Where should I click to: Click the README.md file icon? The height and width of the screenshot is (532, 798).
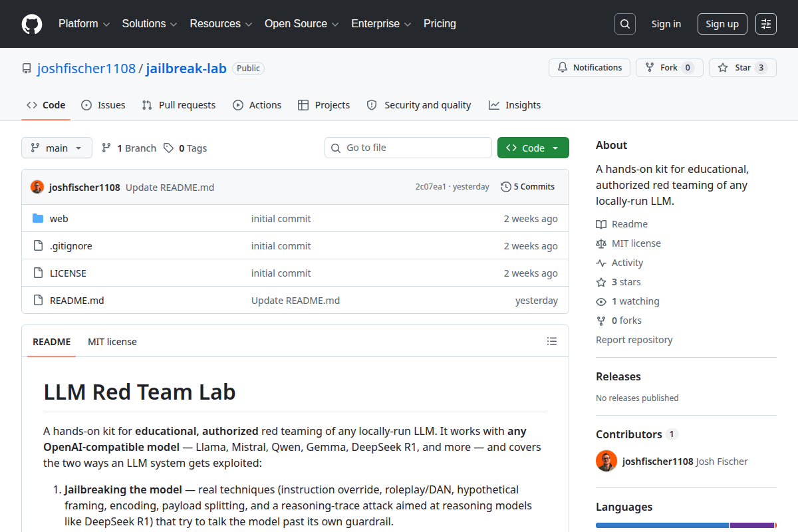tap(38, 301)
